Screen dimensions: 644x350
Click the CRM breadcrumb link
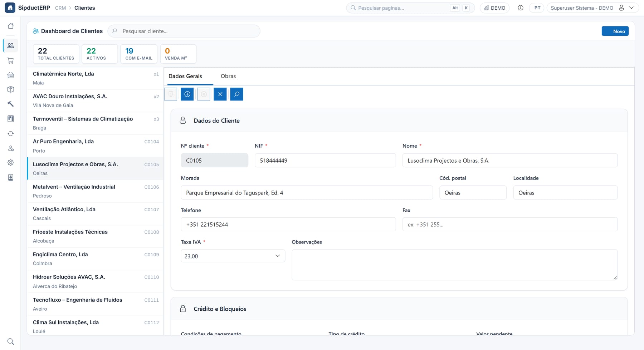tap(60, 8)
